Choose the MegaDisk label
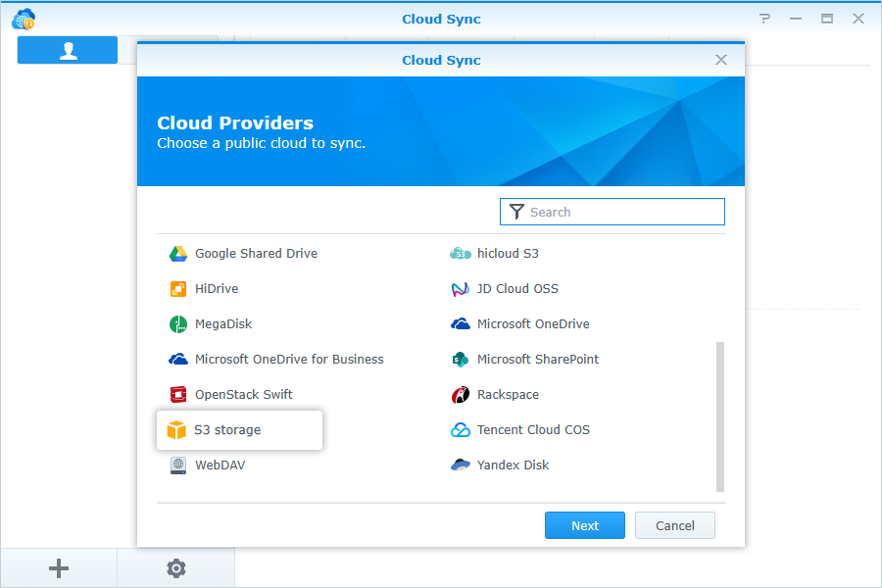Image resolution: width=882 pixels, height=588 pixels. [x=223, y=324]
